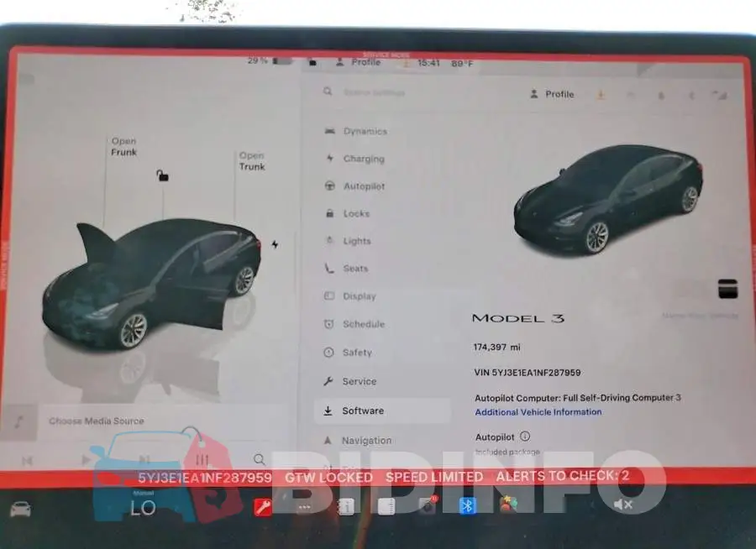Tap the car controls icon in bottom bar
The height and width of the screenshot is (549, 756).
coord(21,509)
